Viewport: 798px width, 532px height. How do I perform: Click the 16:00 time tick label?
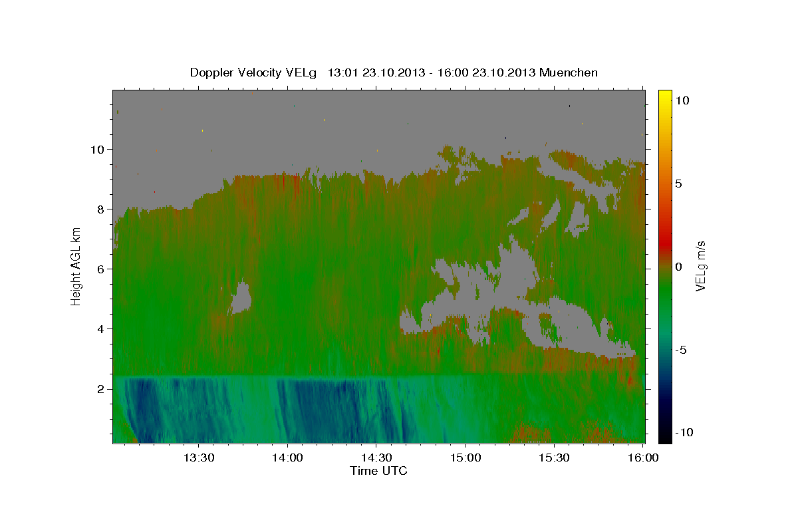click(643, 458)
